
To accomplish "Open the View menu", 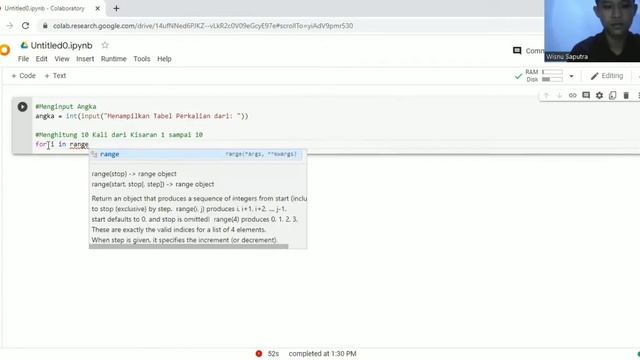I will pos(62,59).
